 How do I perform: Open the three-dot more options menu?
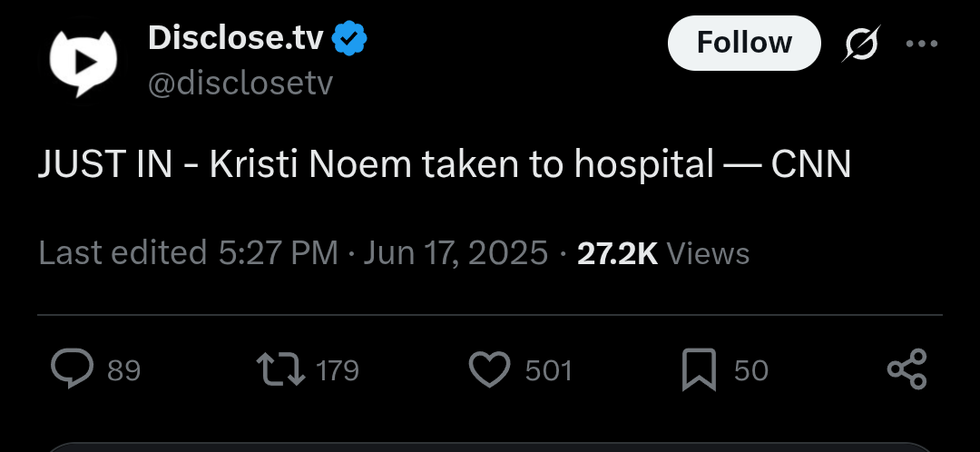click(x=922, y=44)
